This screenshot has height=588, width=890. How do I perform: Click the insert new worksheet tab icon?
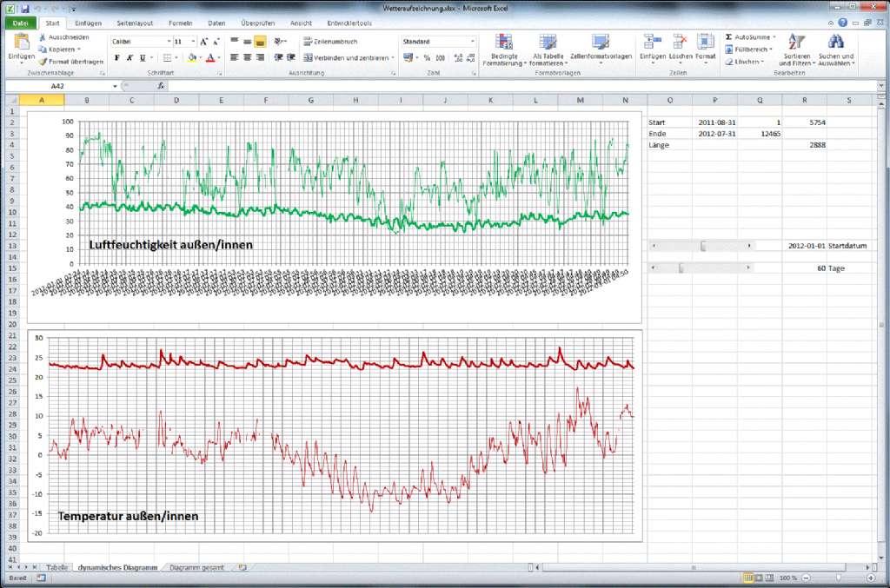(243, 567)
